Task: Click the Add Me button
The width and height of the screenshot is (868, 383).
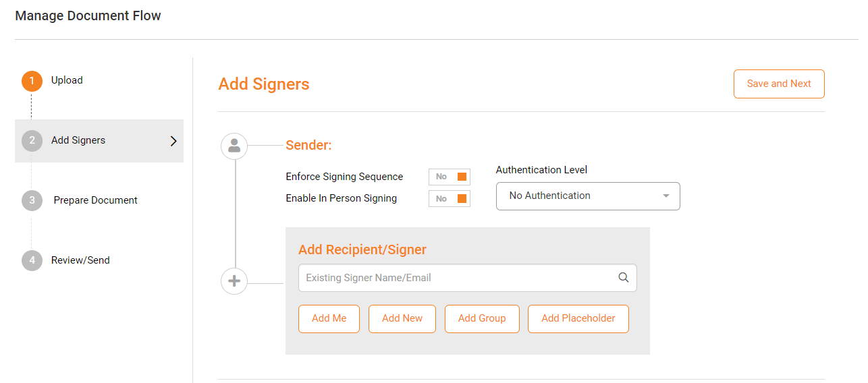Action: 329,319
